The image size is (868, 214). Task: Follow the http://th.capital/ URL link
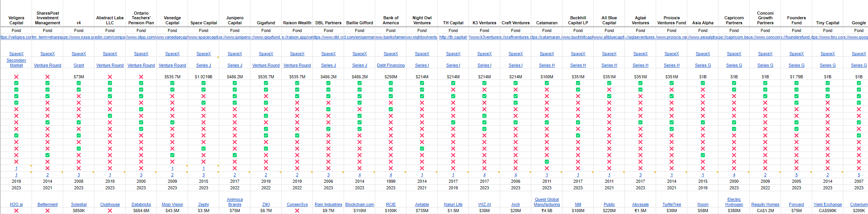tap(453, 37)
